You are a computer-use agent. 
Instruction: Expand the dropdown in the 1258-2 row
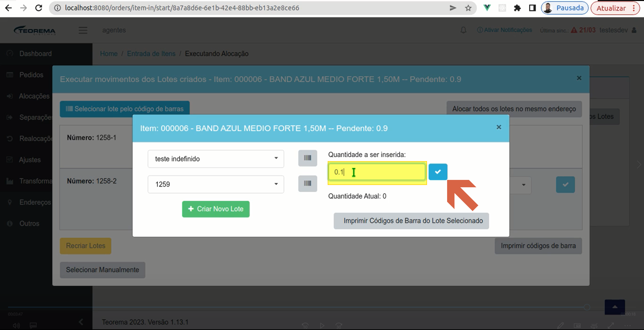[x=523, y=185]
